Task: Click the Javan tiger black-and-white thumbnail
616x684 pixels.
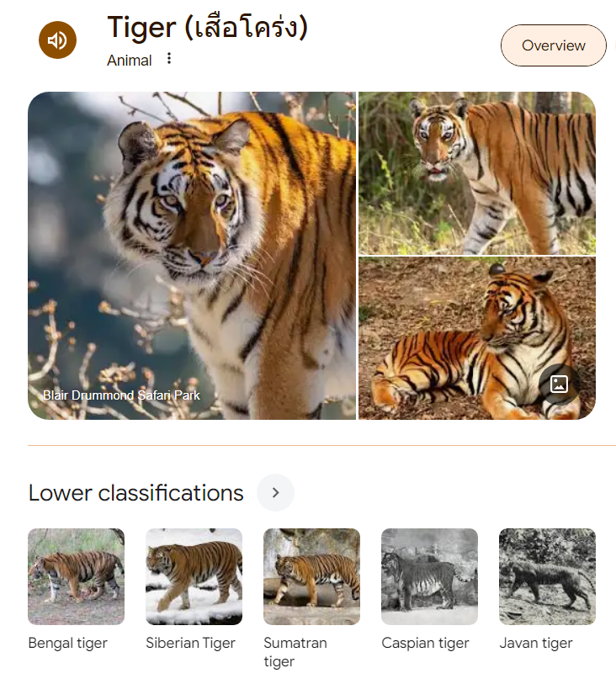Action: tap(548, 576)
